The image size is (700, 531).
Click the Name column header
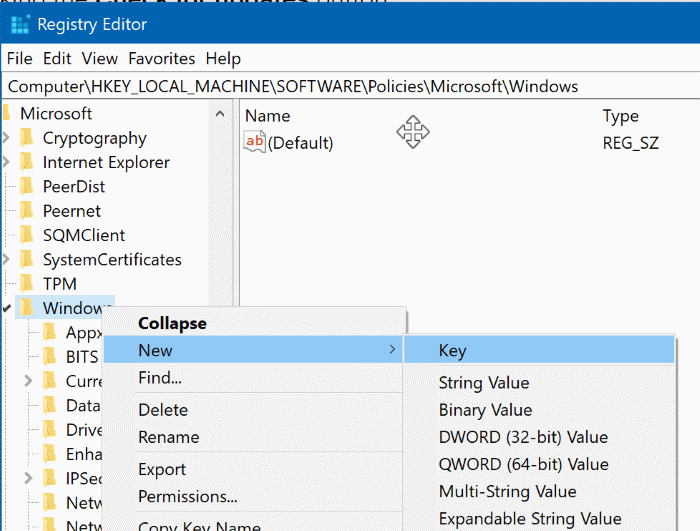(268, 116)
